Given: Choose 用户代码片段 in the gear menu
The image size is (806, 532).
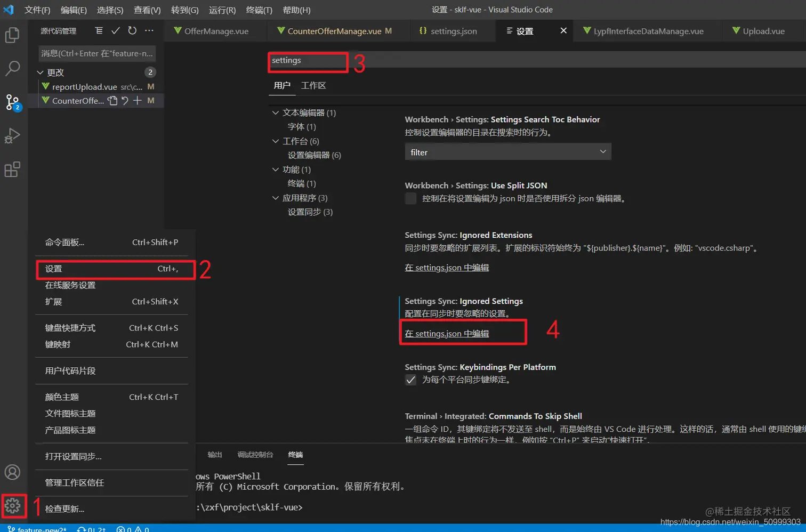Looking at the screenshot, I should [x=112, y=371].
